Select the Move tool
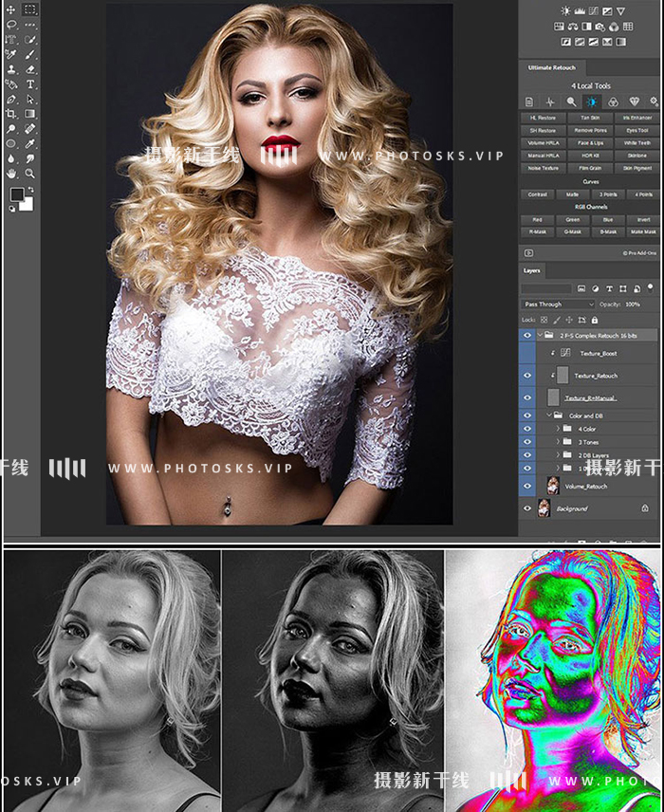 [x=10, y=9]
